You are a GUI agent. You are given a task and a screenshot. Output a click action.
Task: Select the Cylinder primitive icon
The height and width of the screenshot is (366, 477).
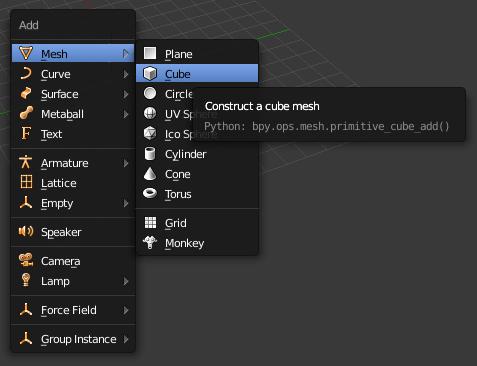coord(150,154)
